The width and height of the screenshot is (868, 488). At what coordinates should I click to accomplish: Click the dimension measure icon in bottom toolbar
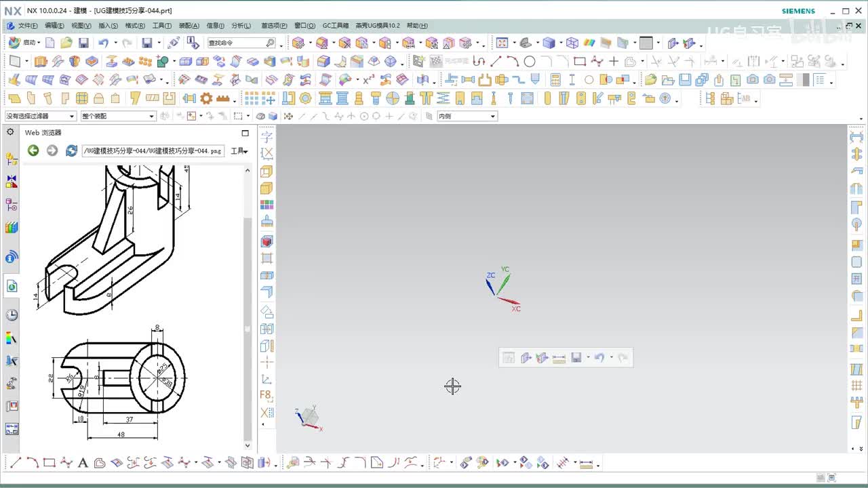[x=586, y=464]
